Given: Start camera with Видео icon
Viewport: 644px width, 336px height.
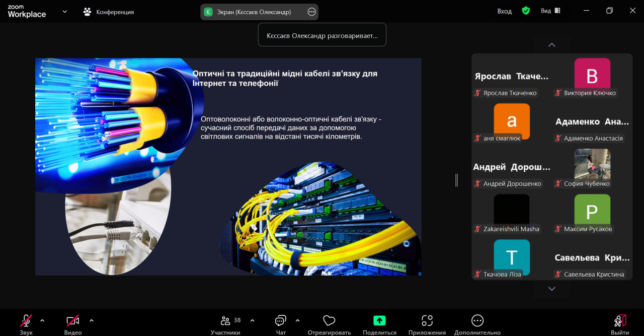Looking at the screenshot, I should (73, 321).
